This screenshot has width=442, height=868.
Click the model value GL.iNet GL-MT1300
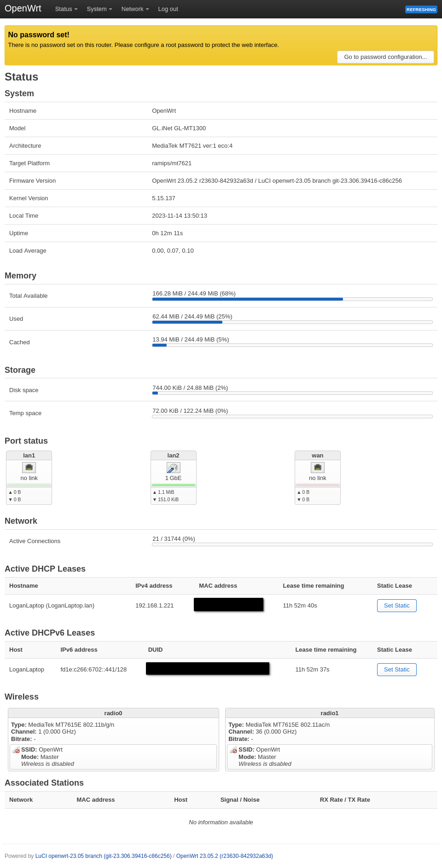tap(179, 128)
